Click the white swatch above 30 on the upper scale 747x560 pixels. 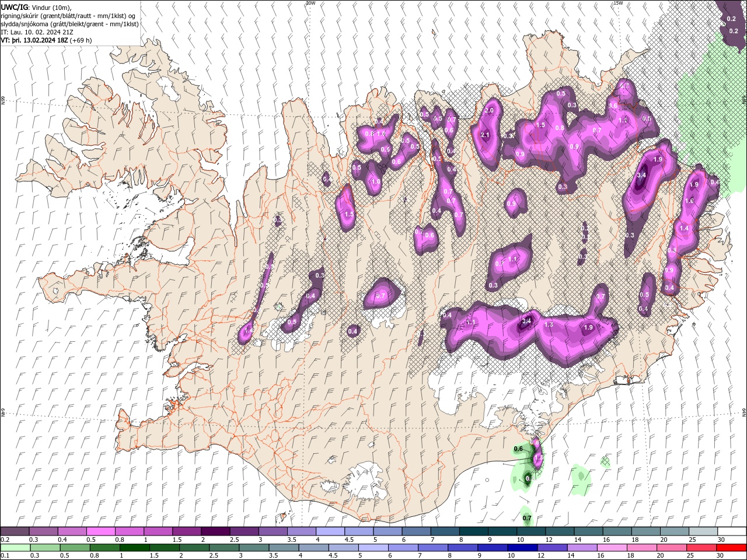(x=732, y=531)
